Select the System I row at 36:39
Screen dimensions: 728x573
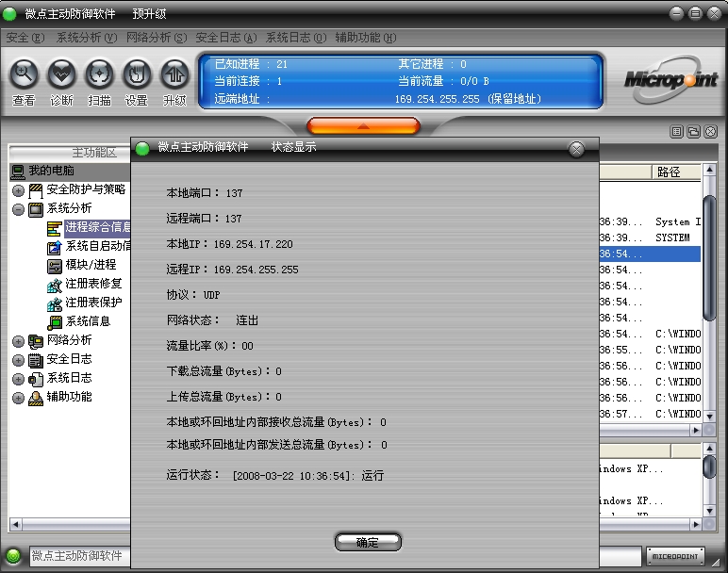pyautogui.click(x=650, y=221)
